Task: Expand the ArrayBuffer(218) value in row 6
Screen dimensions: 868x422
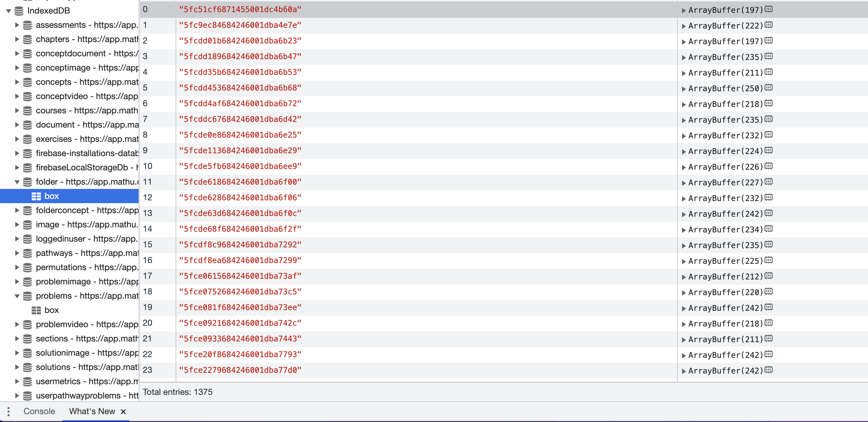Action: click(x=684, y=105)
